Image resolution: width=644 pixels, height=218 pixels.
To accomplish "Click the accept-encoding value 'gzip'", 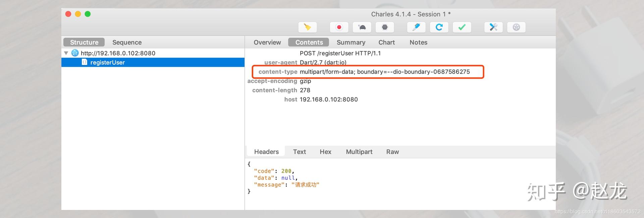I will [305, 81].
